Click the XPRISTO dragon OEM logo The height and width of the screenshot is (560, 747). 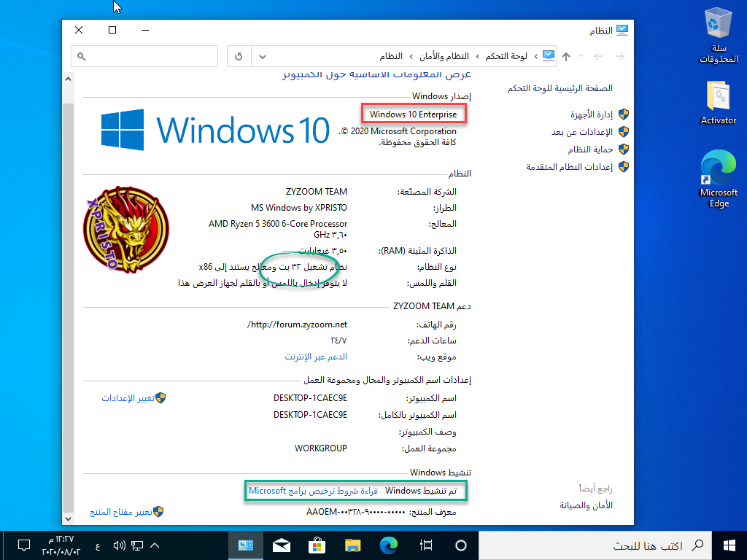click(x=126, y=230)
